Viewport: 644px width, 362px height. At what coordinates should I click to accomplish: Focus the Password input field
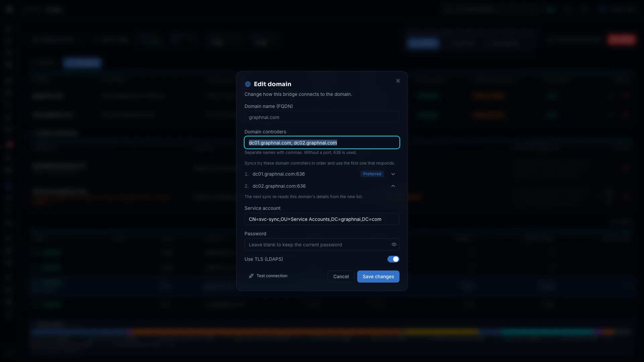[317, 245]
